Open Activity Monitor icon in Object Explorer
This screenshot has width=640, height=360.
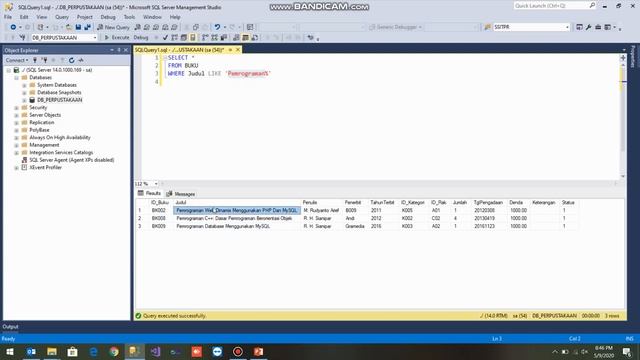(x=81, y=60)
